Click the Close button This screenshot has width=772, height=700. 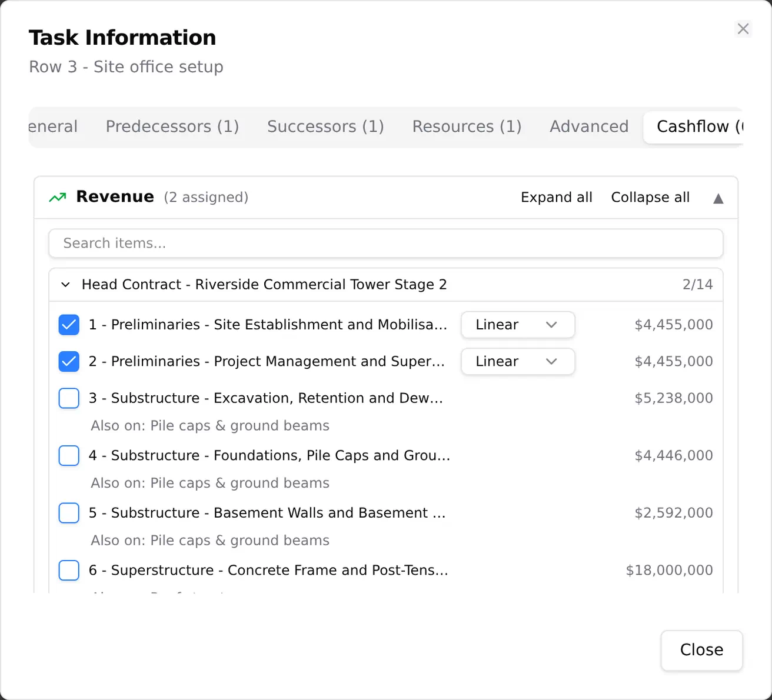[x=701, y=650]
